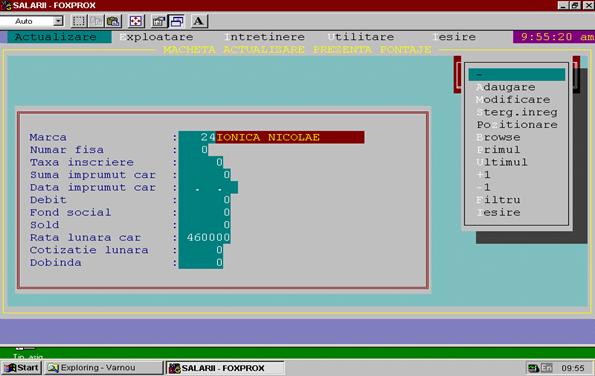595x376 pixels.
Task: Open the Font settings 'A' icon
Action: pos(199,21)
